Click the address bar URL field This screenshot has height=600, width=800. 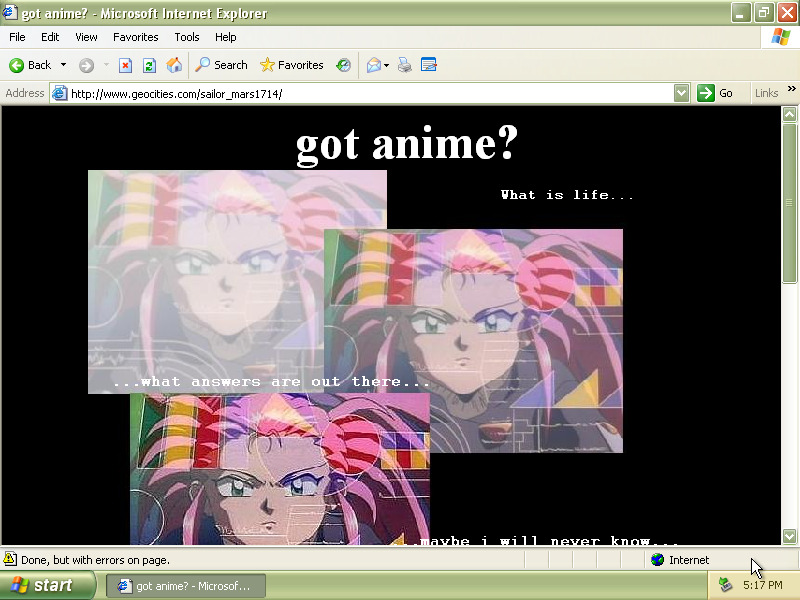(x=370, y=93)
